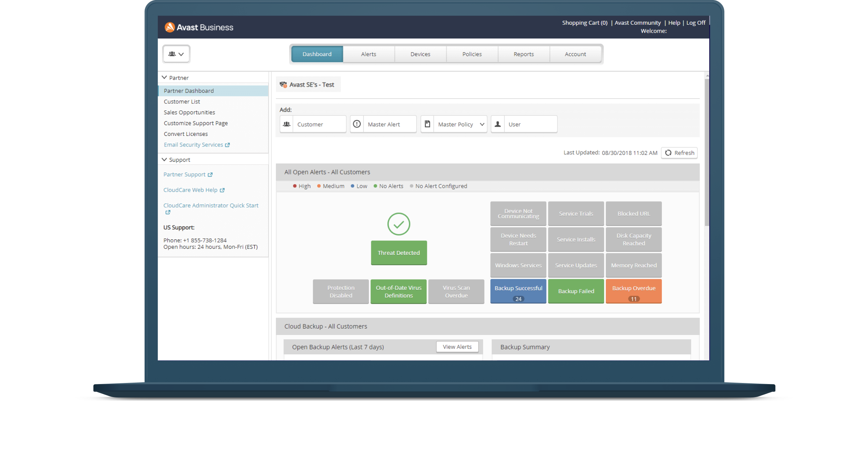Viewport: 868px width, 473px height.
Task: Collapse the Partner sidebar section
Action: (x=164, y=77)
